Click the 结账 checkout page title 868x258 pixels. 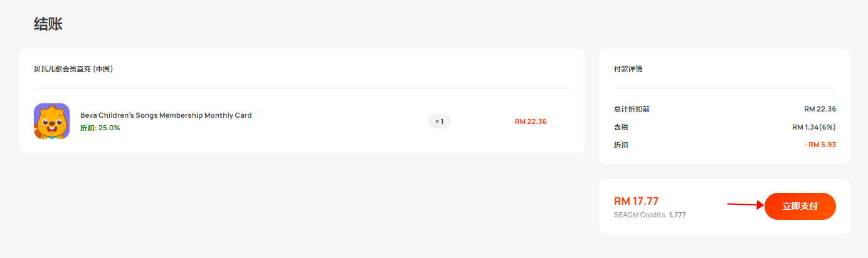(48, 24)
